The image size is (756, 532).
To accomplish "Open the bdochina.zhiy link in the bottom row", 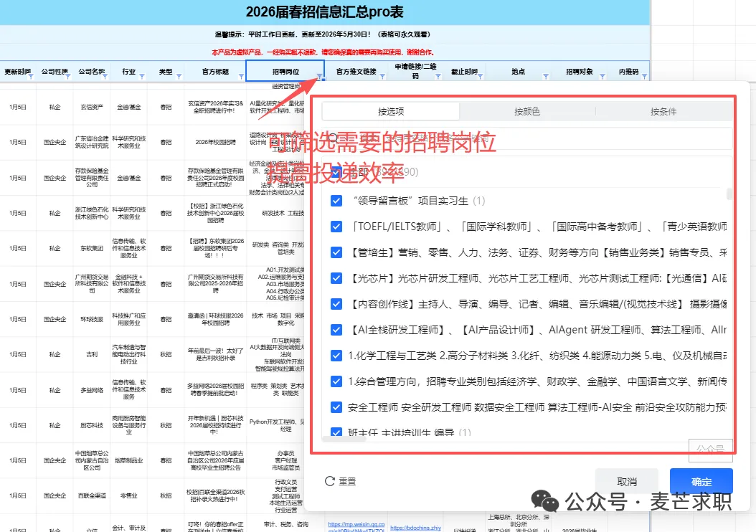I will (415, 528).
